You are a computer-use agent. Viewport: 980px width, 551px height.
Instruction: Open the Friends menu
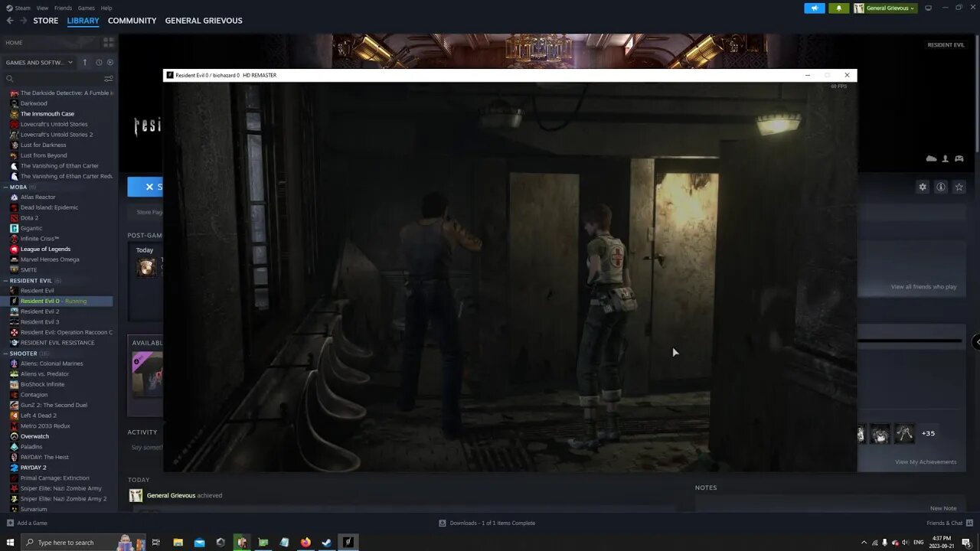pos(63,8)
